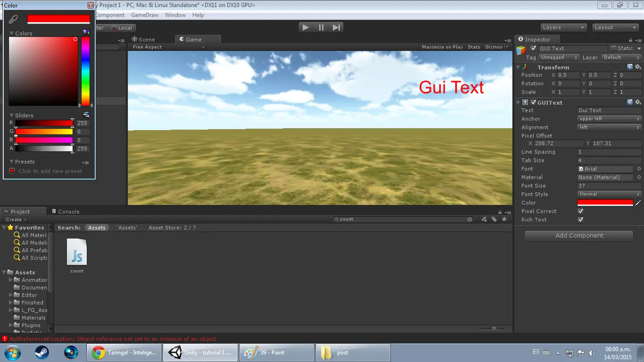
Task: Toggle the GUI Text object active checkbox
Action: [533, 49]
